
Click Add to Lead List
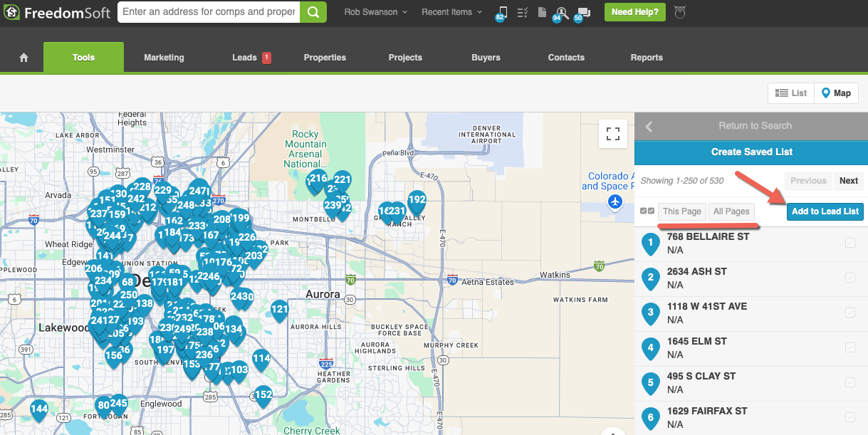coord(825,211)
